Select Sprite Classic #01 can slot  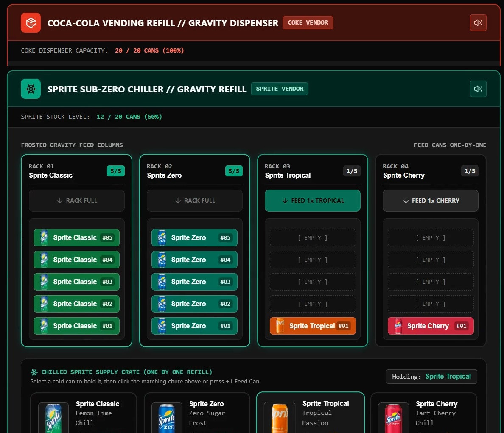click(x=76, y=326)
